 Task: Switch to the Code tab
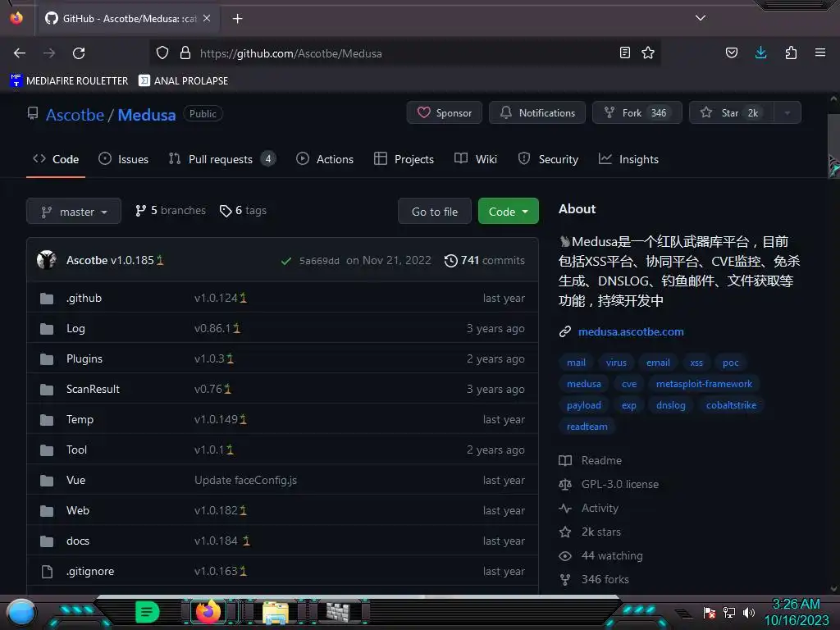click(56, 159)
